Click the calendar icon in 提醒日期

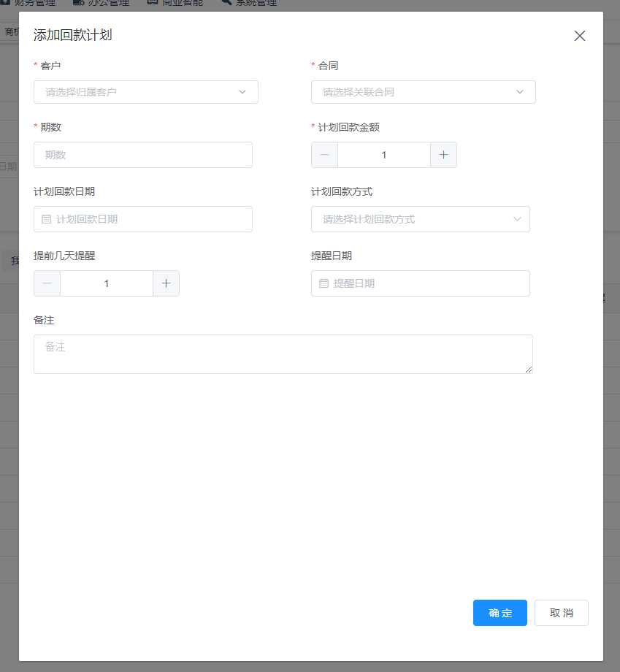coord(324,283)
